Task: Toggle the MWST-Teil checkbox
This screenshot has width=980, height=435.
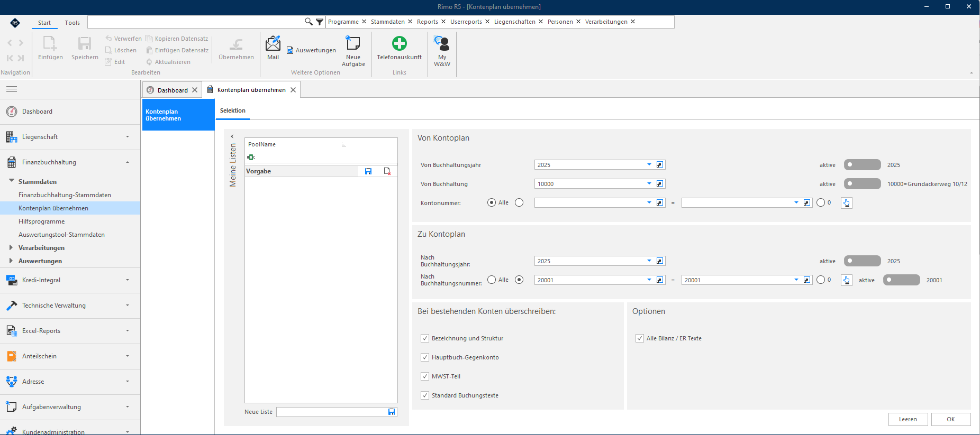Action: pos(425,376)
